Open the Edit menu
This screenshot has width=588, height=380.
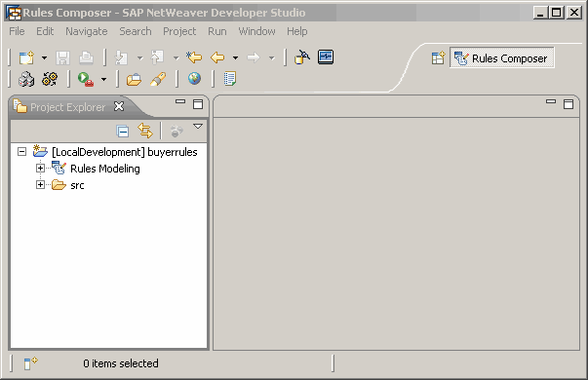click(x=45, y=31)
